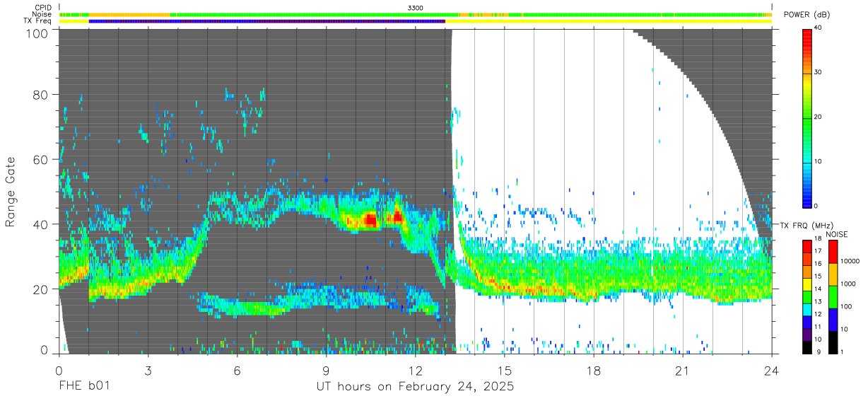Click the red high-power patch near 10.5 UT
This screenshot has height=401, width=868.
(370, 221)
